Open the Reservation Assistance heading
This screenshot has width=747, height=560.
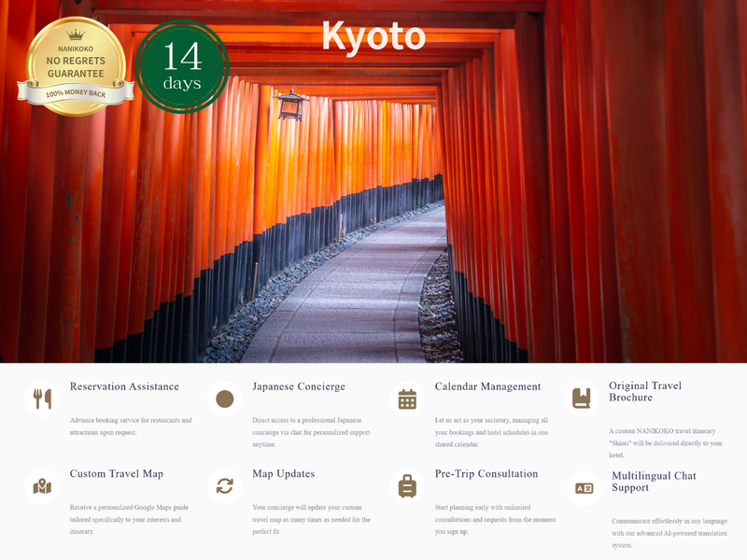124,386
